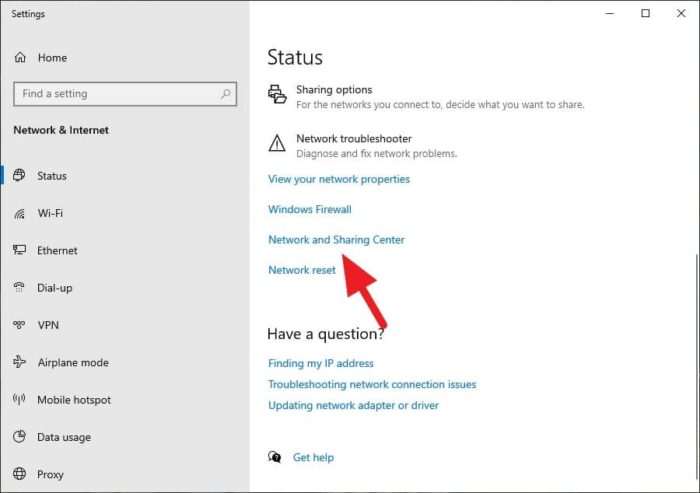Click the Airplane mode plane icon
The image size is (700, 493).
[x=19, y=361]
